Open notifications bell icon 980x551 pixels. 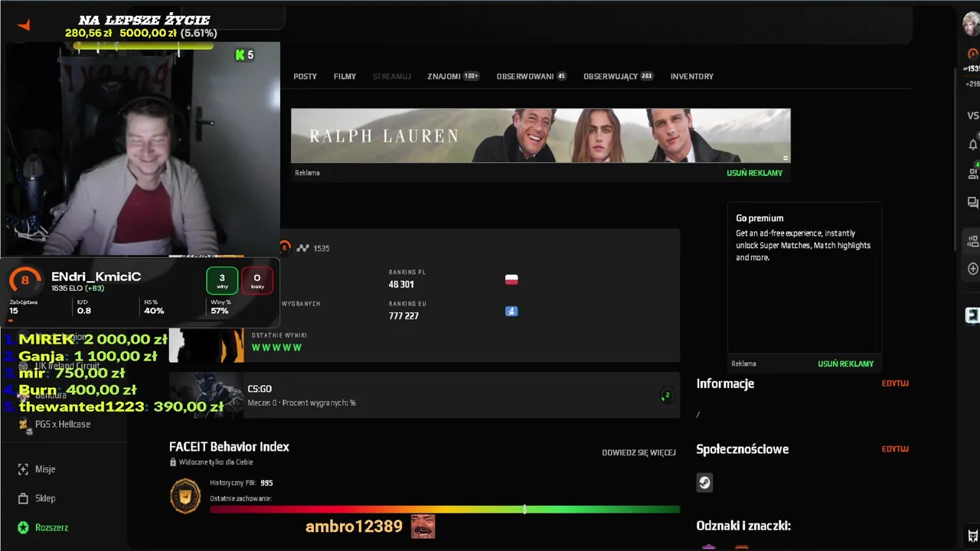pos(973,145)
